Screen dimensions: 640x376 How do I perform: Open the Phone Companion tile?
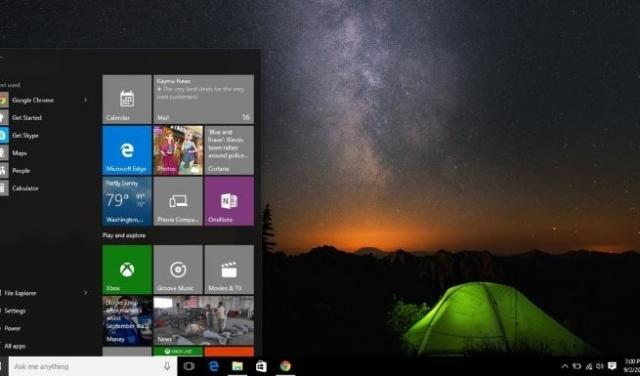pos(178,201)
